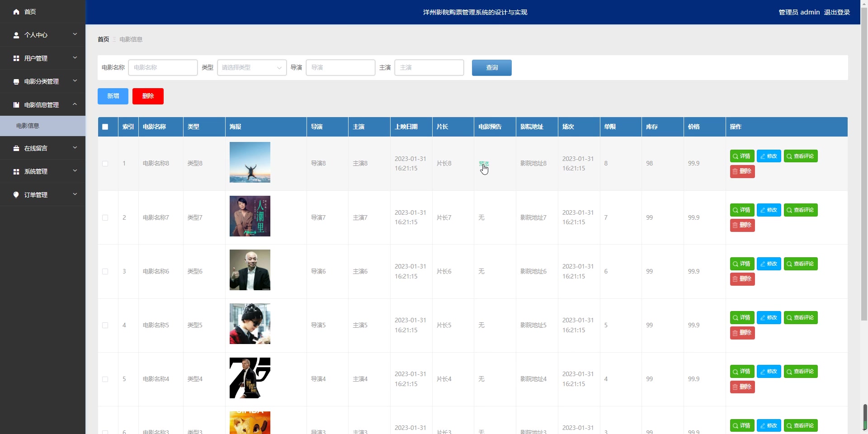Click the 在线留言 sidebar icon

[x=16, y=148]
